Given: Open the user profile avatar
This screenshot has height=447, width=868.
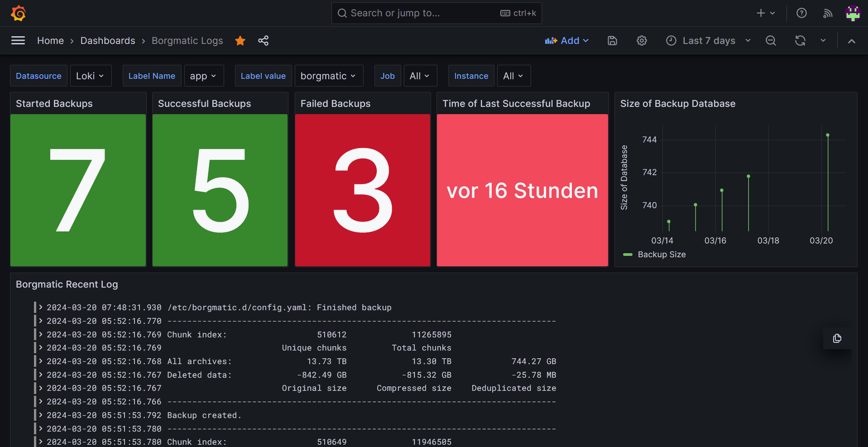Looking at the screenshot, I should (x=853, y=13).
